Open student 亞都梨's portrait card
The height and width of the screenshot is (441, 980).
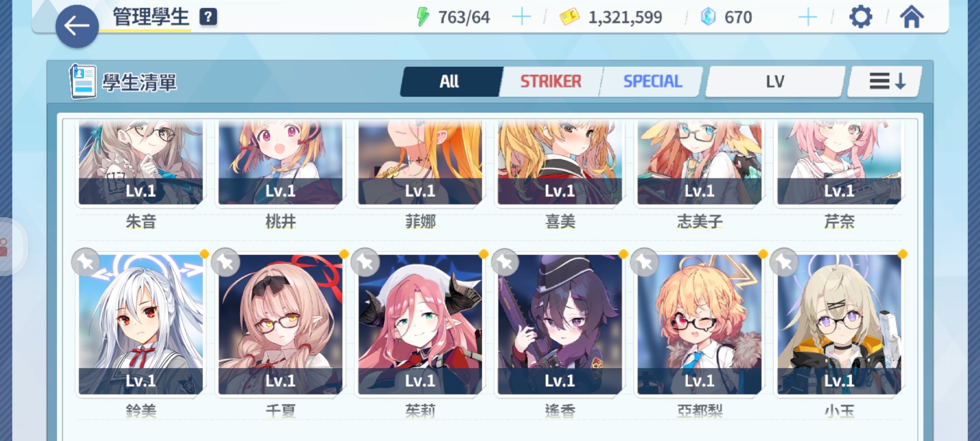coord(699,325)
